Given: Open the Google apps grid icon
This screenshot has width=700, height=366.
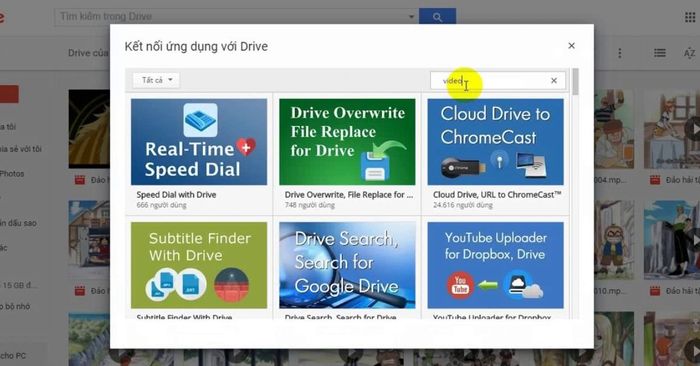Looking at the screenshot, I should pos(690,17).
